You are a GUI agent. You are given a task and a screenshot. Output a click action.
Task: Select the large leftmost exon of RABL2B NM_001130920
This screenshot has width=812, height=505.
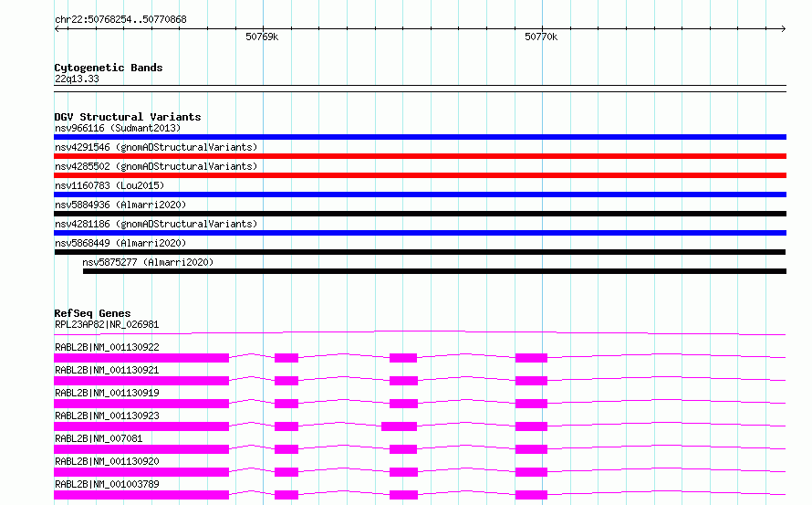141,472
